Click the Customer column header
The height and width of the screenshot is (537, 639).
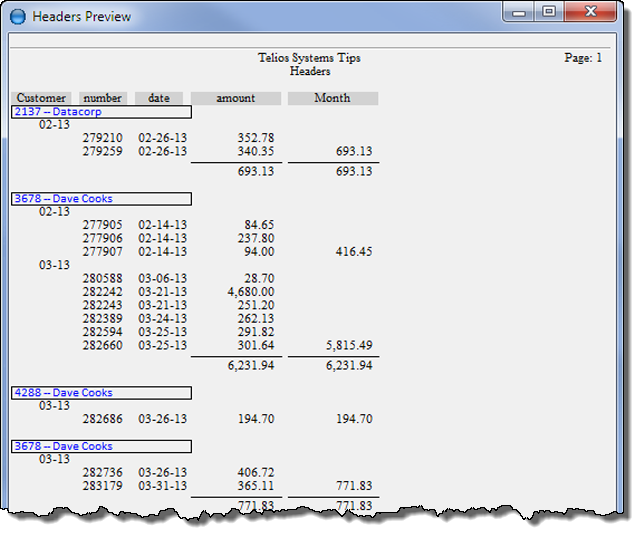point(42,98)
